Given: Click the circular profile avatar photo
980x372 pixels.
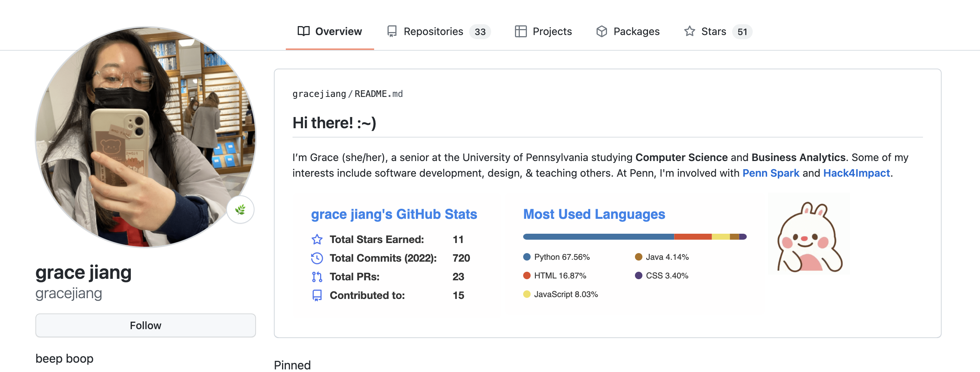Looking at the screenshot, I should [145, 137].
